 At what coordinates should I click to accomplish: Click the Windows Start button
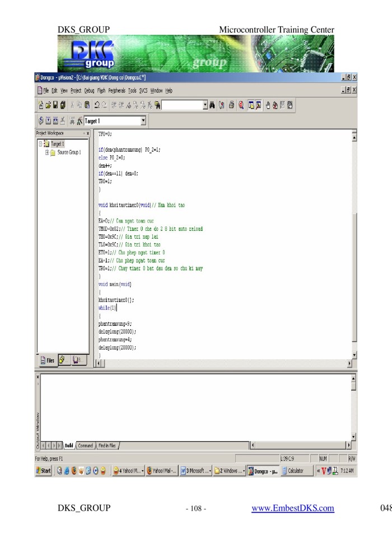44,471
